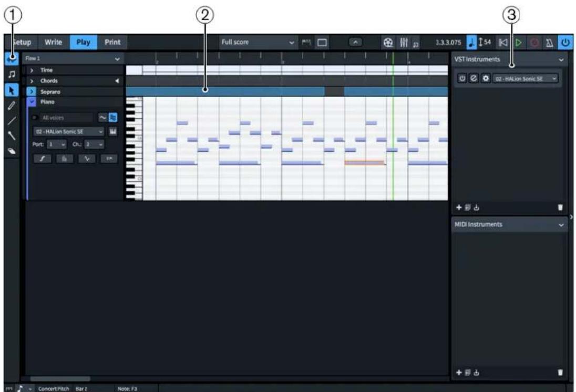
Task: Collapse the VST Instruments panel
Action: point(561,59)
